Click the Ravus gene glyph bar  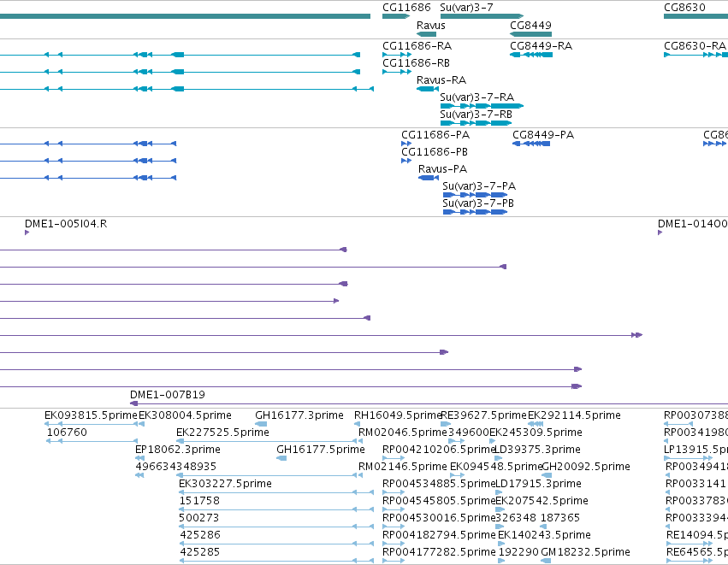point(426,34)
